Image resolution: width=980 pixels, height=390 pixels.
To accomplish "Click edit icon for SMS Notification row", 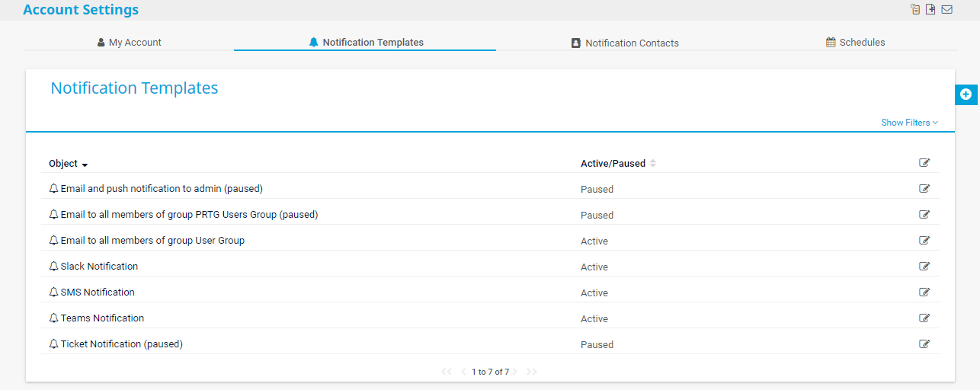I will [924, 292].
